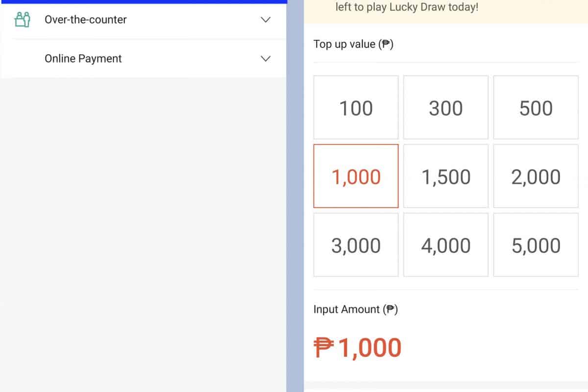Select the 300 top up value
Image resolution: width=588 pixels, height=392 pixels.
[x=445, y=108]
